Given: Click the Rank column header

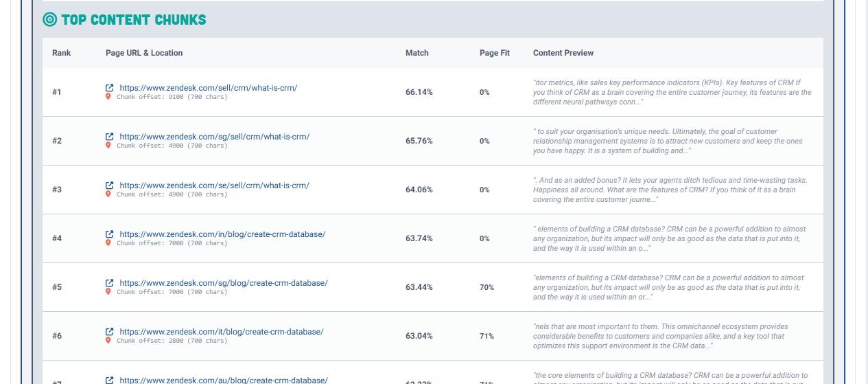Looking at the screenshot, I should [x=62, y=53].
